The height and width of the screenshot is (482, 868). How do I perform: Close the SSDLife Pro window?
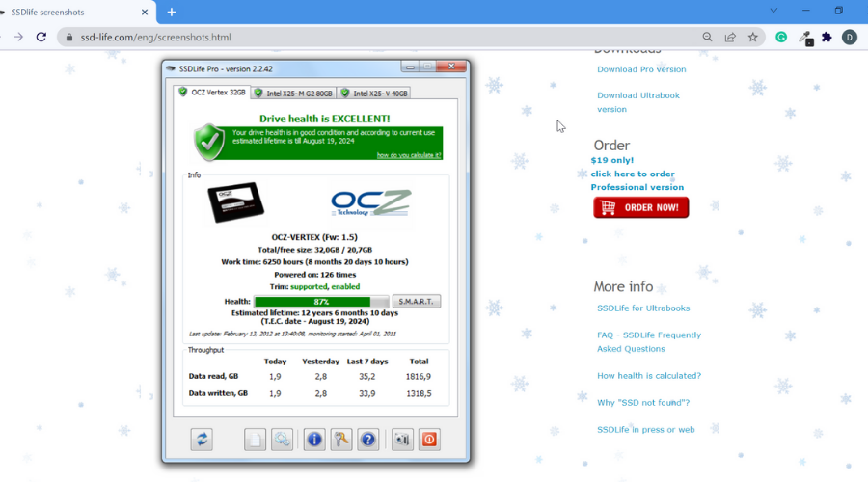coord(451,67)
